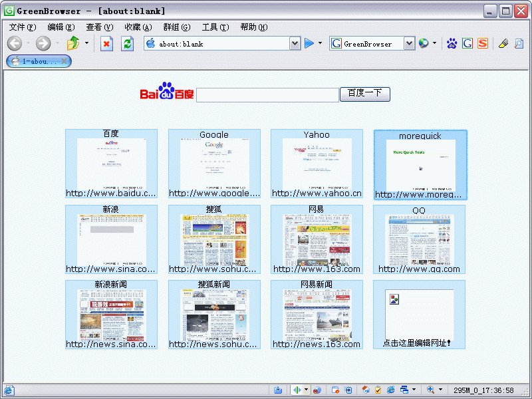Adjust the zoom control in status bar
532x399 pixels.
(x=432, y=390)
